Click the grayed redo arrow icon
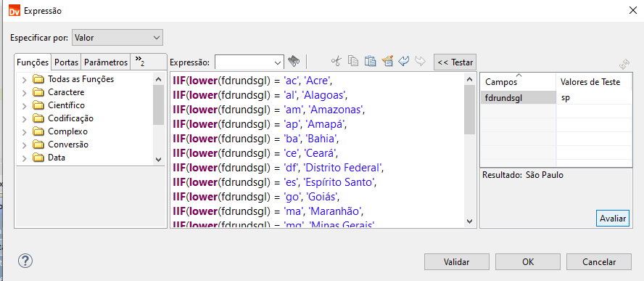The width and height of the screenshot is (644, 281). [420, 61]
